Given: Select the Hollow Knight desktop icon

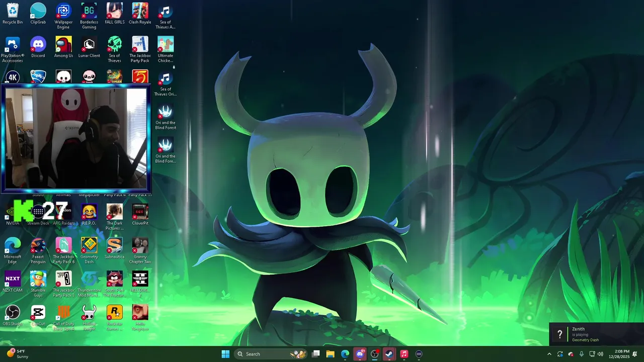Looking at the screenshot, I should coord(89,317).
